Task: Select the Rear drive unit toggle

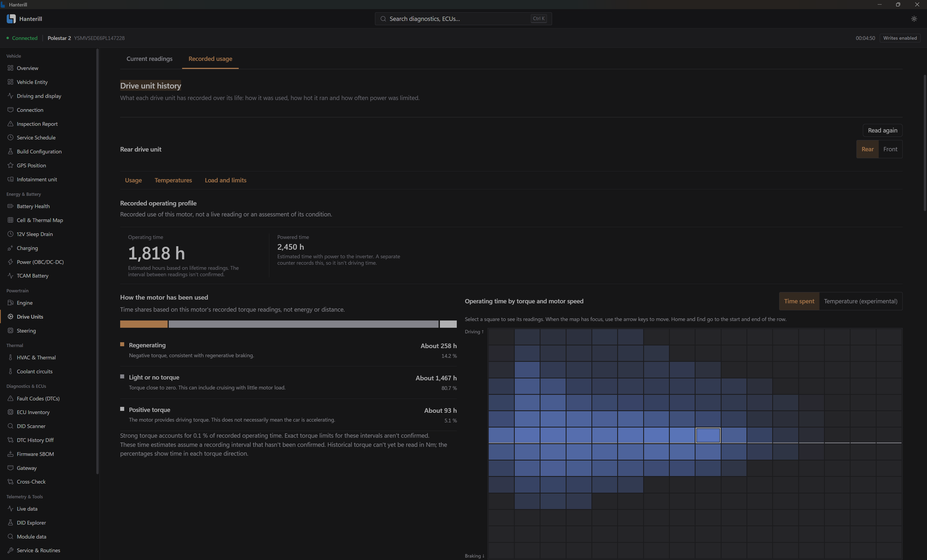Action: pyautogui.click(x=867, y=149)
